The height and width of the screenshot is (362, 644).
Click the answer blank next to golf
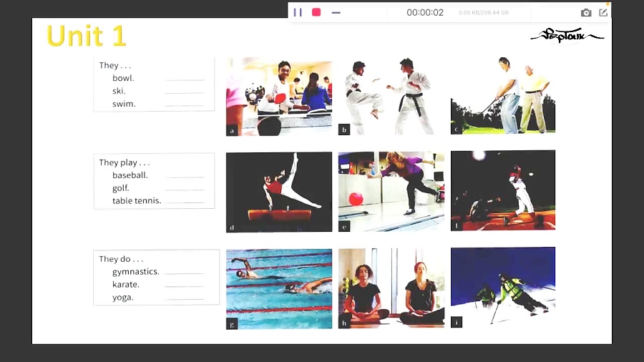coord(185,189)
